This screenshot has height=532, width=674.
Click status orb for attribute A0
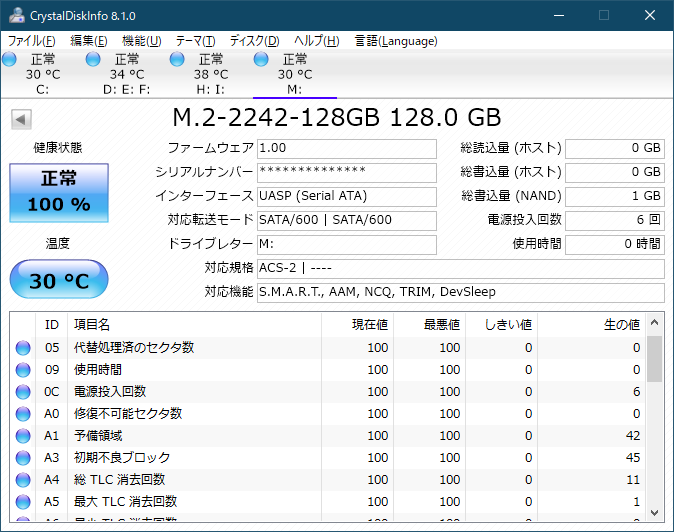point(23,413)
